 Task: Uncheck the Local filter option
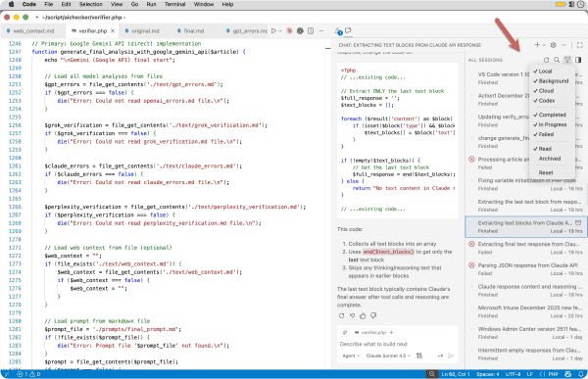tap(551, 71)
